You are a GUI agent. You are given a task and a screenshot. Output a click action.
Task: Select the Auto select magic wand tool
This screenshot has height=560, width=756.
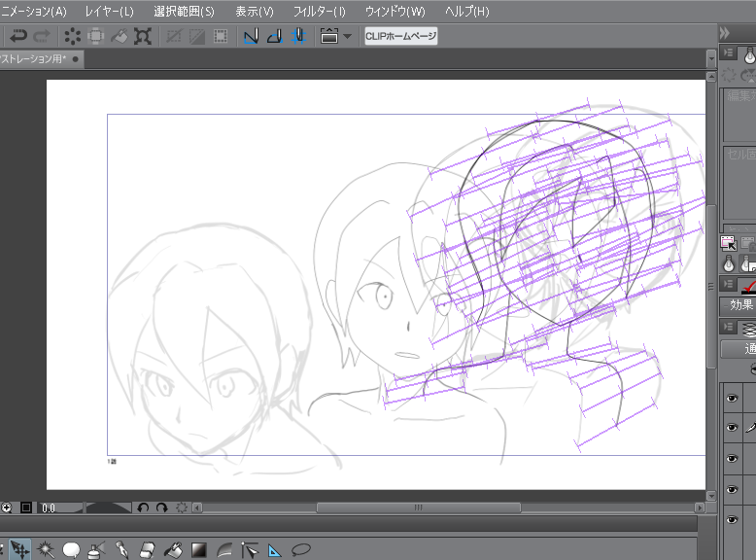coord(46,550)
